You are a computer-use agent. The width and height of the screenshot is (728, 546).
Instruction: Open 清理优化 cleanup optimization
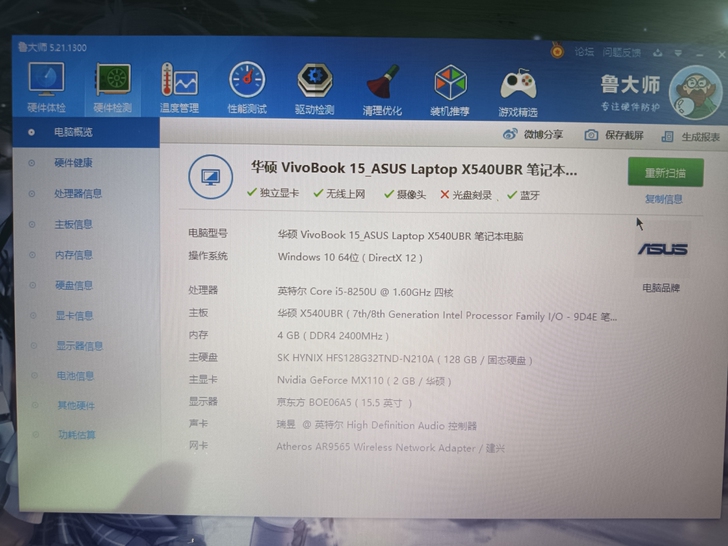coord(382,90)
